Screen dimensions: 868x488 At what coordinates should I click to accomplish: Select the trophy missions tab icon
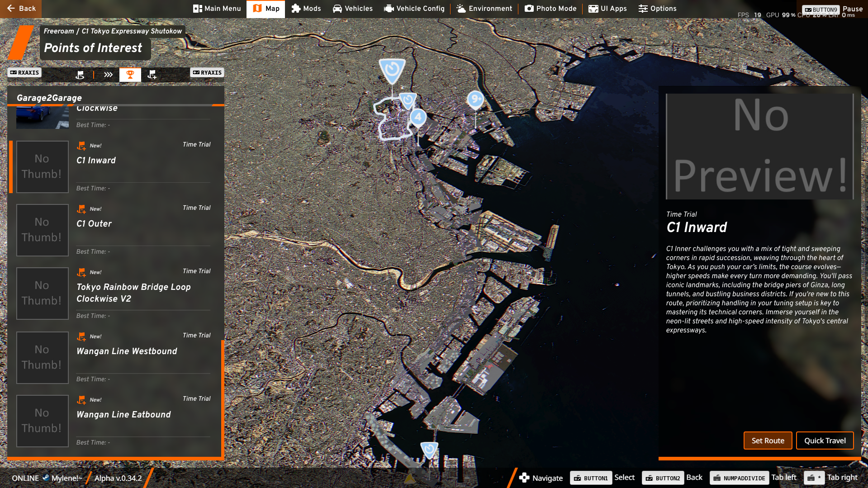coord(130,75)
